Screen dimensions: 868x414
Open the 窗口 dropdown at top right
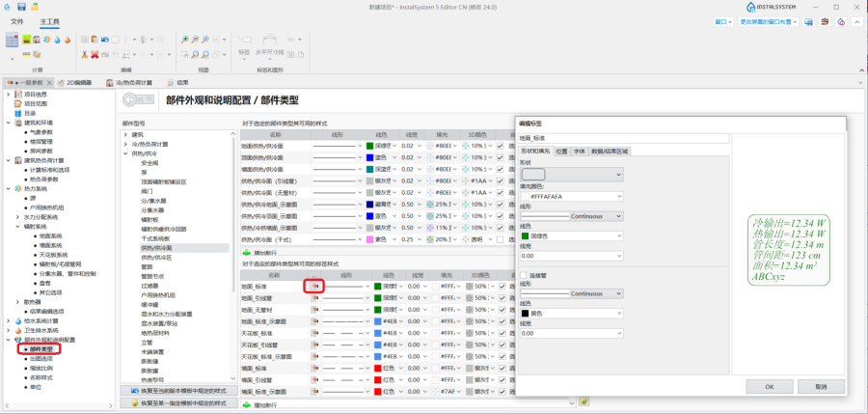click(723, 21)
